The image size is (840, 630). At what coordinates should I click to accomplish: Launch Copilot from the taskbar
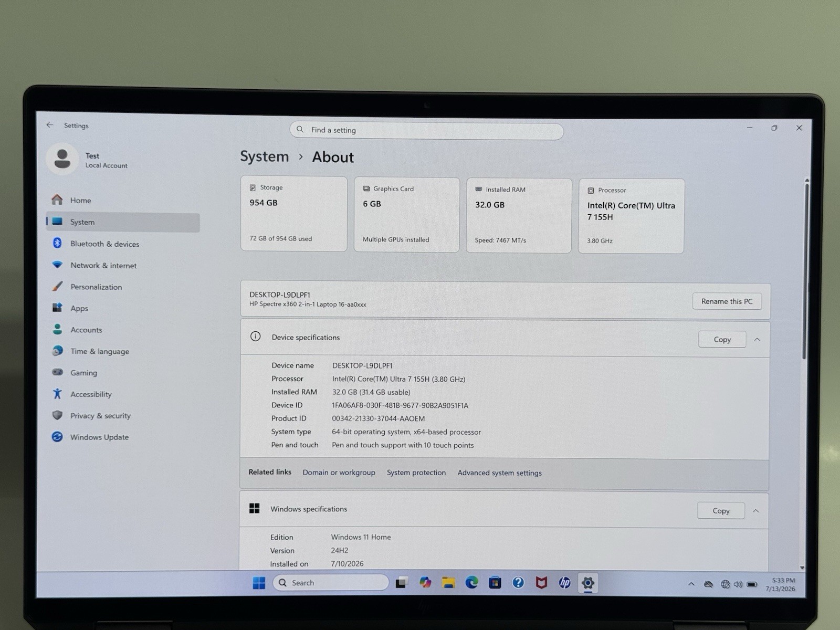click(x=425, y=583)
